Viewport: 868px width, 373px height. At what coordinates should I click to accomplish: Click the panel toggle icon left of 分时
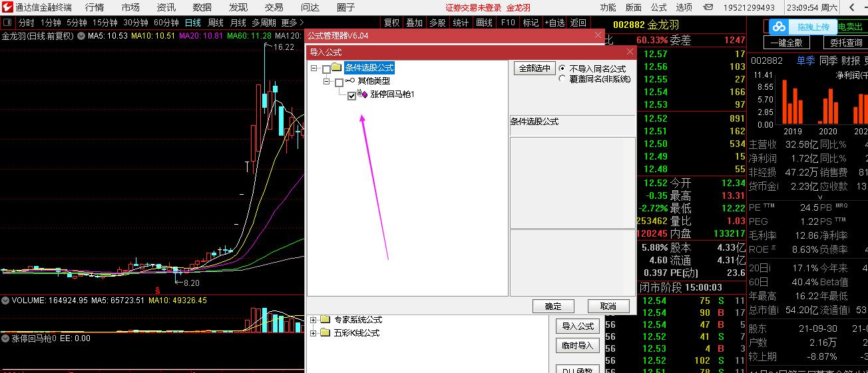[7, 23]
